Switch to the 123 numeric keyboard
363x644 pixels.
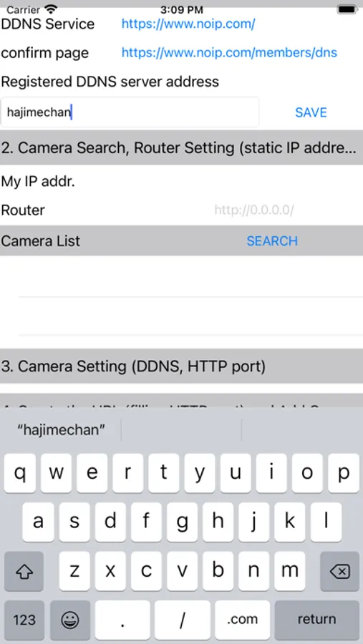pyautogui.click(x=24, y=620)
